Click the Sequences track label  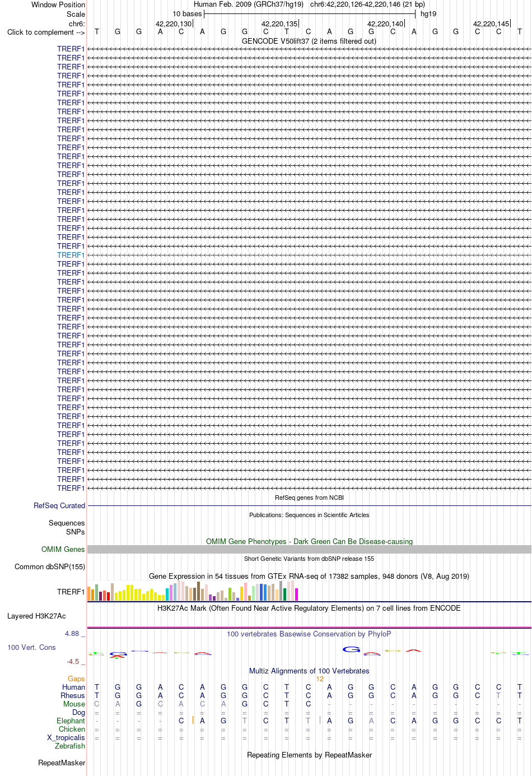[67, 523]
